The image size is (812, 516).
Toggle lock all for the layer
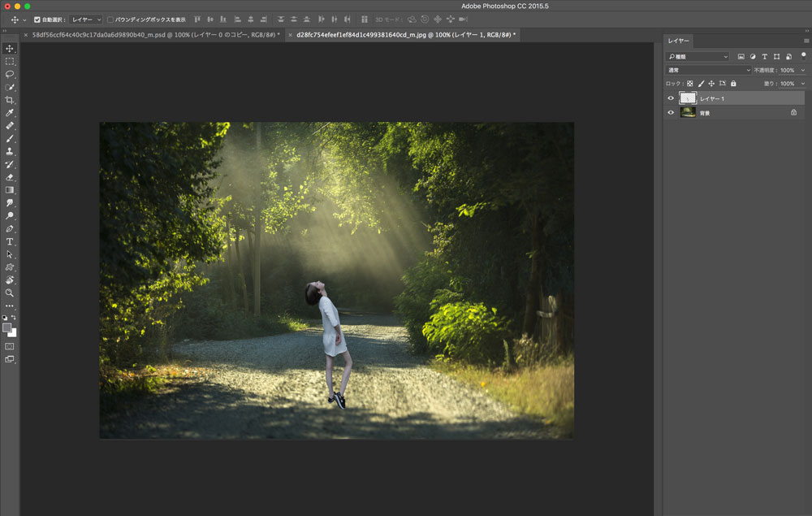point(733,84)
